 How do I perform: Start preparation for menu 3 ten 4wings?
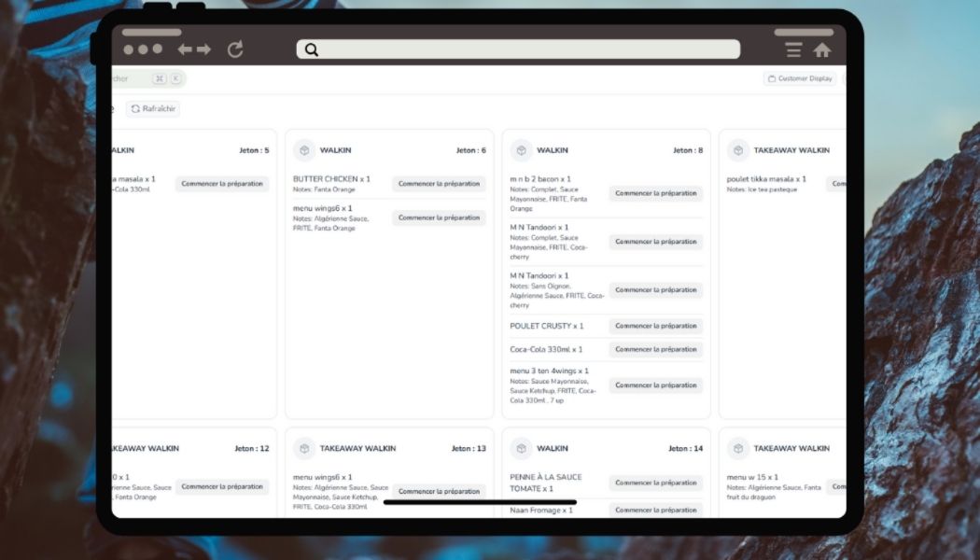tap(656, 385)
